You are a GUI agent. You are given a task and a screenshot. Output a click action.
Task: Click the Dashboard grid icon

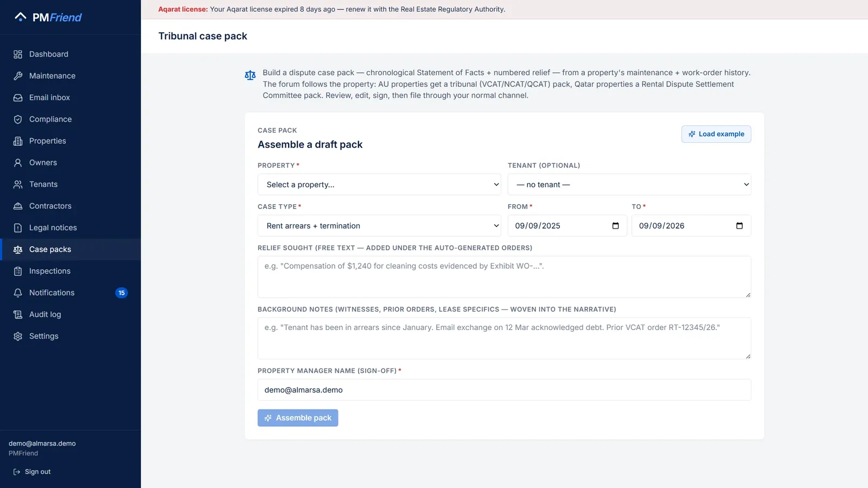coord(18,54)
